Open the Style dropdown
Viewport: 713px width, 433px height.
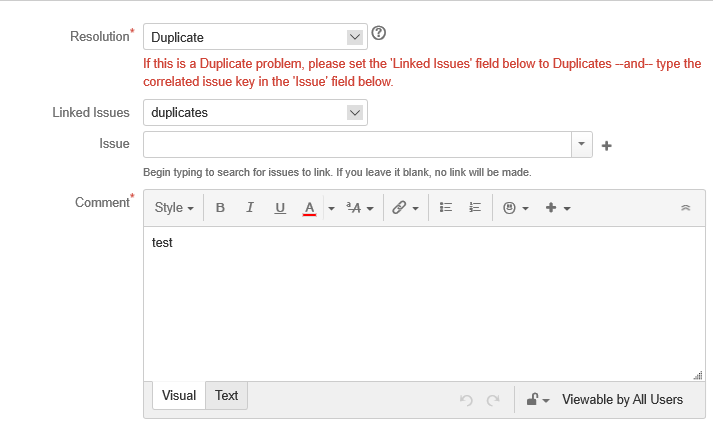click(174, 208)
